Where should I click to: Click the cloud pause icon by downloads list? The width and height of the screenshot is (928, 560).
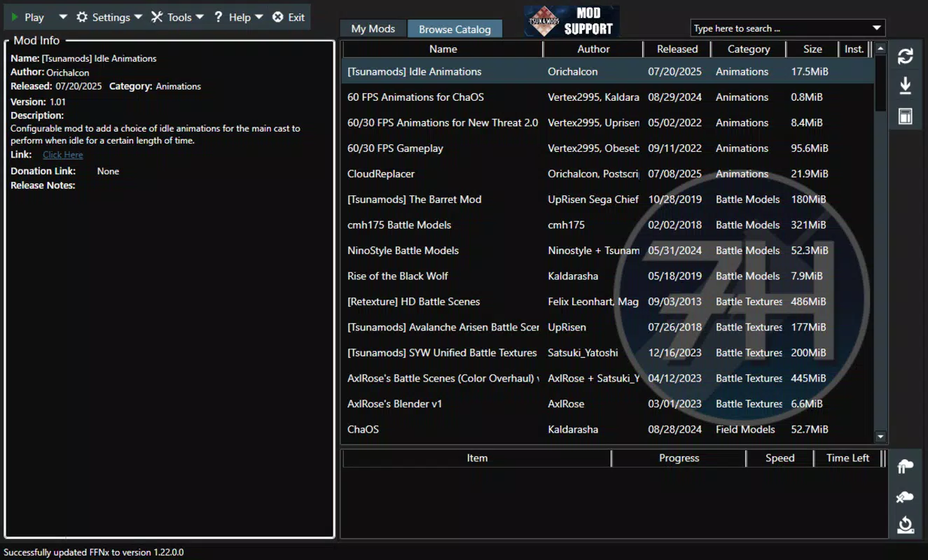click(x=906, y=466)
